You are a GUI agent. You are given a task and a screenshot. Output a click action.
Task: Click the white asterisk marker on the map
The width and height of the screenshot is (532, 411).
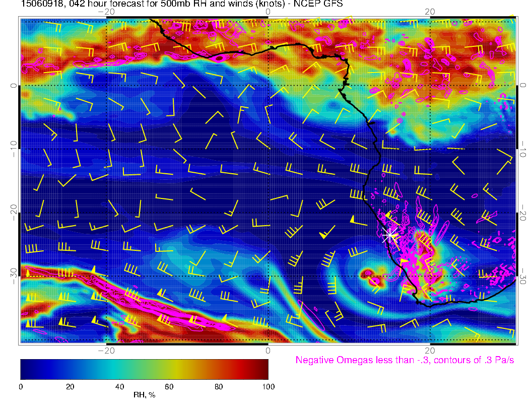pos(389,235)
